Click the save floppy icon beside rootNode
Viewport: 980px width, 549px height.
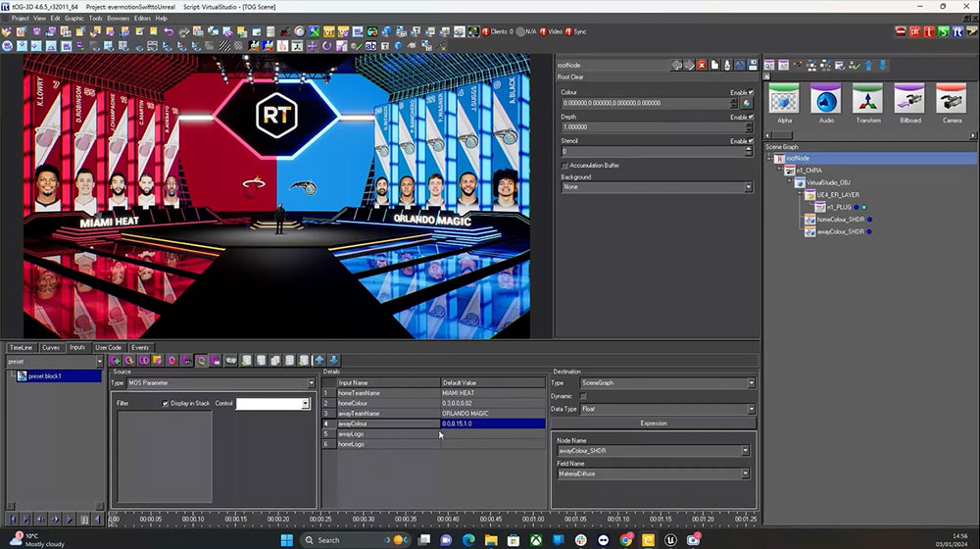pos(753,65)
